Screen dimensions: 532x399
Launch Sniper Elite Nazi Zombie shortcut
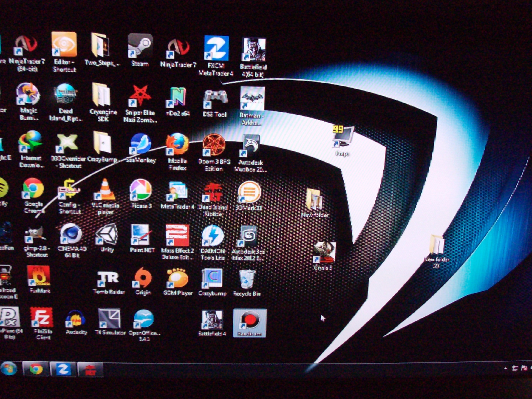click(x=140, y=104)
